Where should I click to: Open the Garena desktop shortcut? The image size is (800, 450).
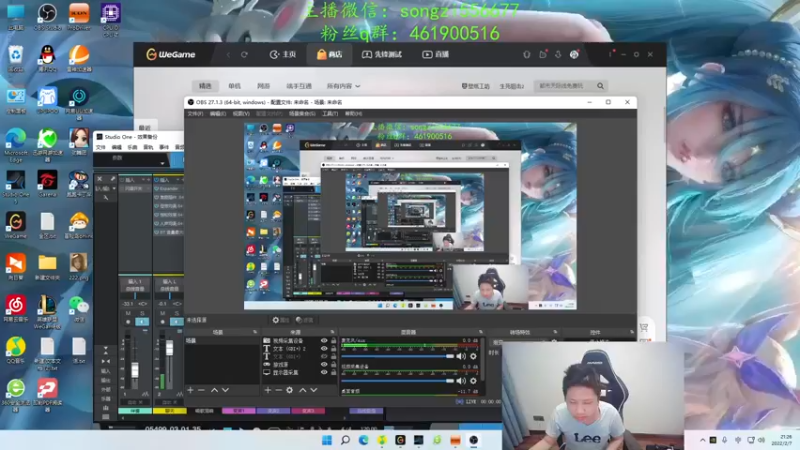(47, 184)
